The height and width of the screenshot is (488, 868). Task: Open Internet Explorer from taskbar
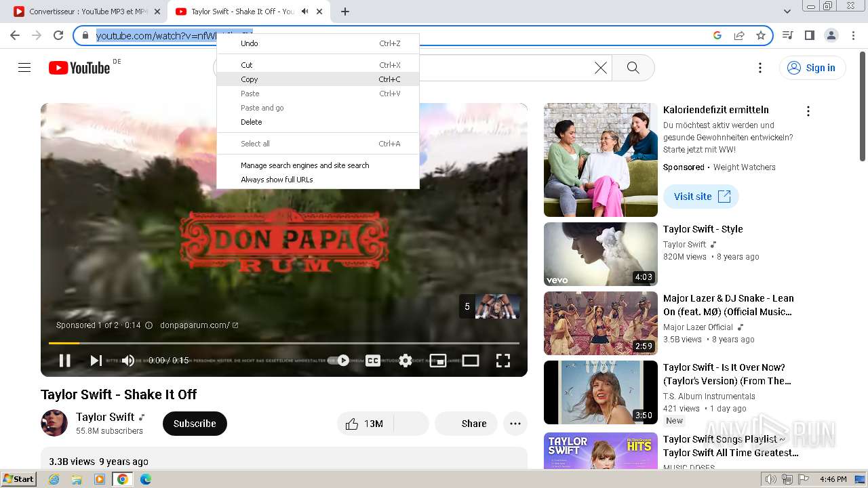coord(54,479)
